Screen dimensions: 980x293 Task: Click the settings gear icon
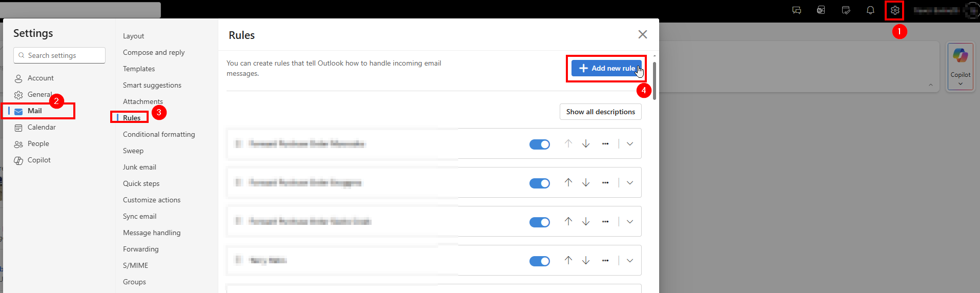click(895, 10)
